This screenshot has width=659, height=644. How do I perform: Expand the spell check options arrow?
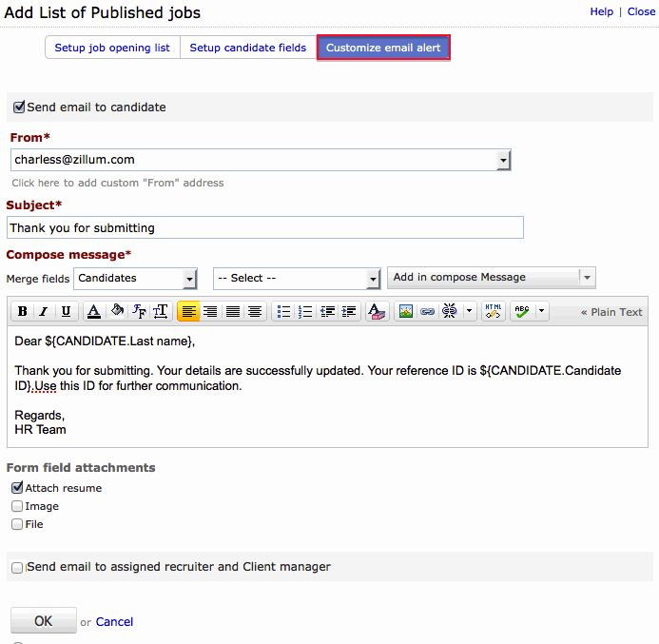(x=541, y=311)
